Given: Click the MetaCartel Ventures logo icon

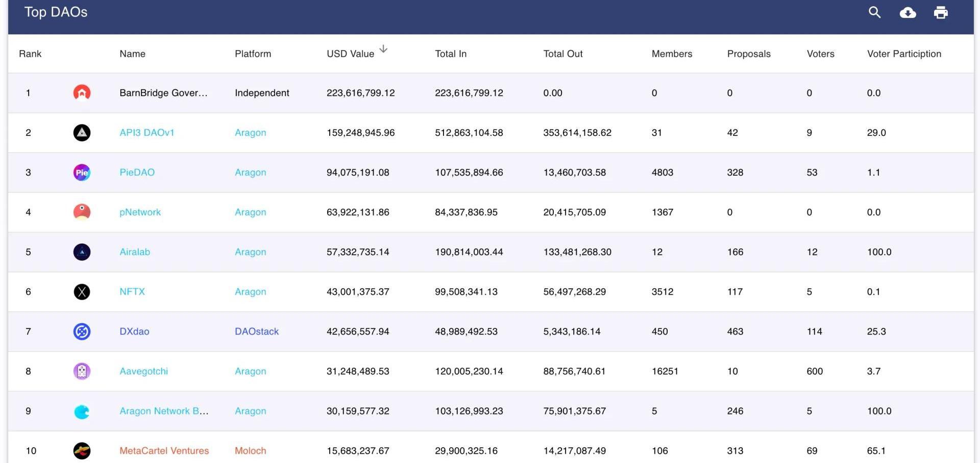Looking at the screenshot, I should 82,451.
